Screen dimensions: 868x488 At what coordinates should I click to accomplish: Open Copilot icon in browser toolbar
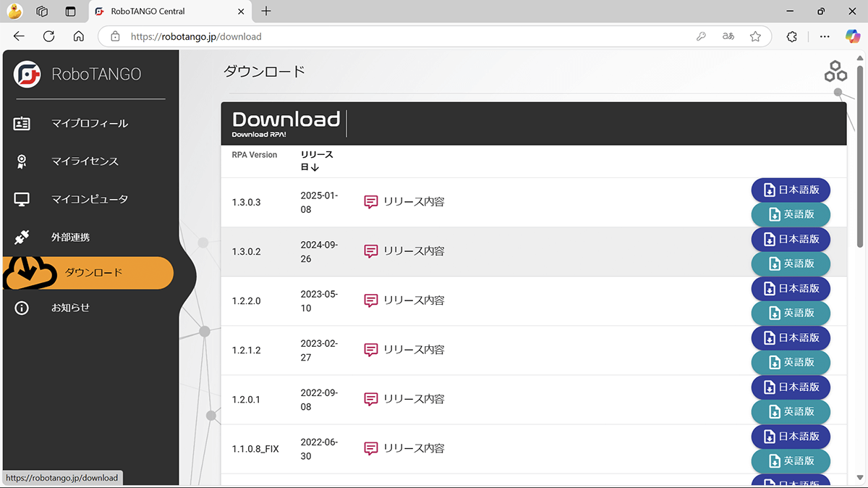[852, 36]
